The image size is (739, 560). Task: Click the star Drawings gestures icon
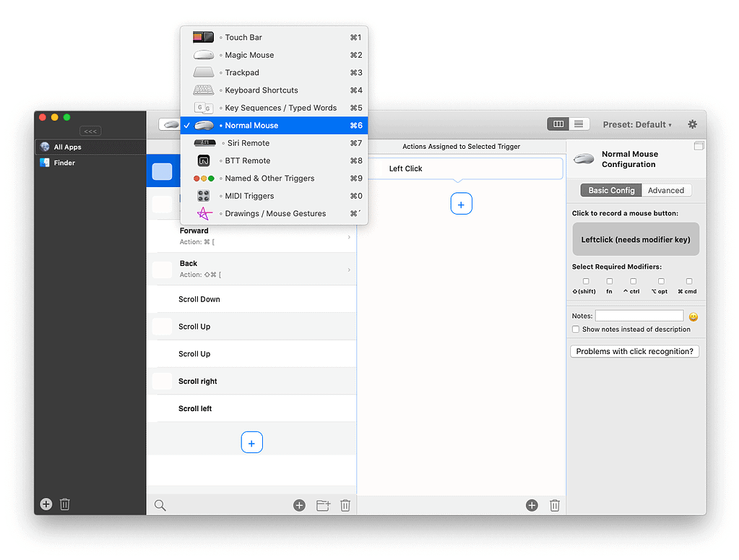coord(204,214)
